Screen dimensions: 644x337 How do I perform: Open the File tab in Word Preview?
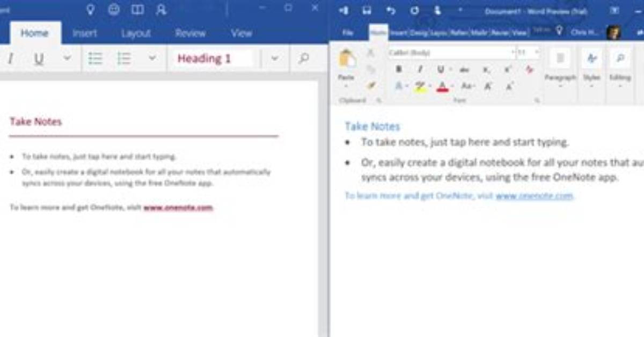(x=348, y=33)
